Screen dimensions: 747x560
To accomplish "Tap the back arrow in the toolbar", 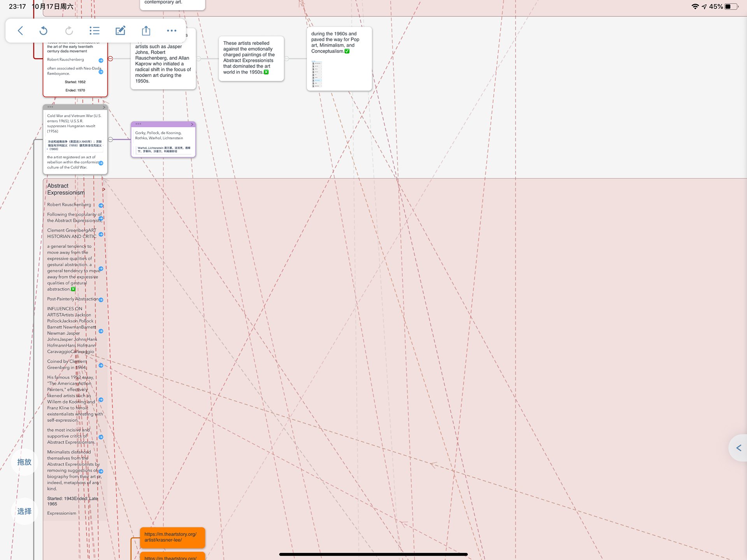I will point(21,30).
